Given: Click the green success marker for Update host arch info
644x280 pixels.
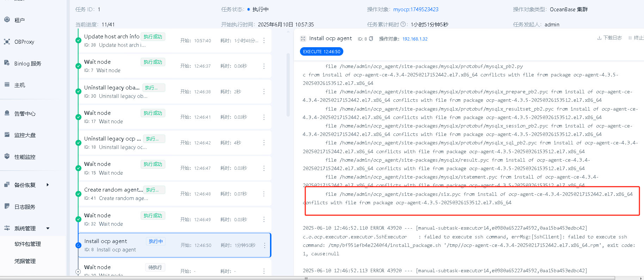Looking at the screenshot, I should point(79,40).
